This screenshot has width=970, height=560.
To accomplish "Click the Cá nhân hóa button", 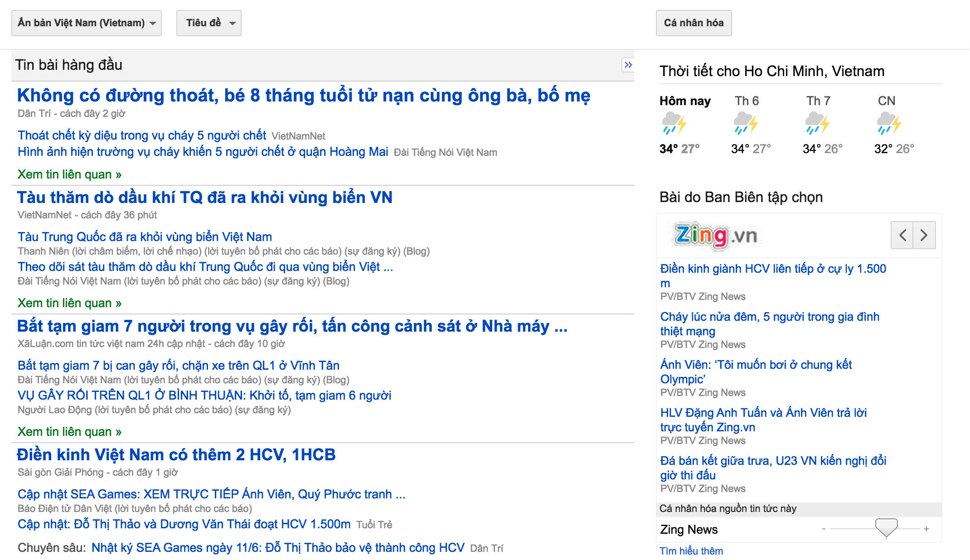I will tap(694, 23).
